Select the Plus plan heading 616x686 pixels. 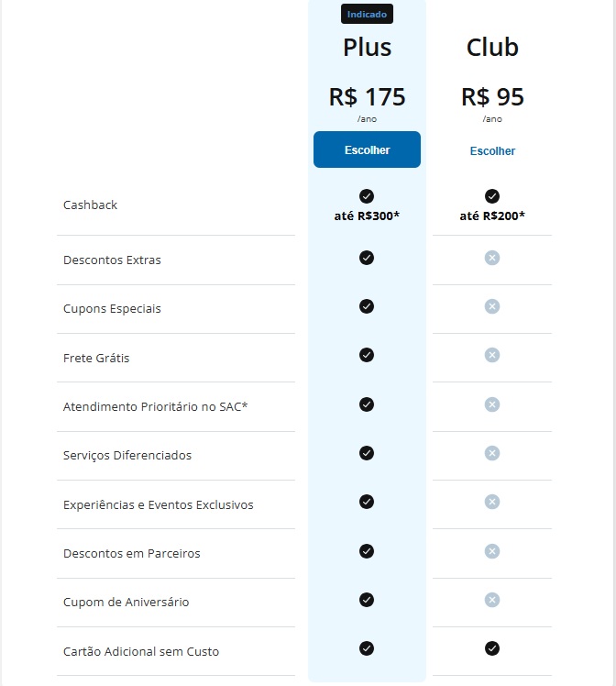coord(367,47)
